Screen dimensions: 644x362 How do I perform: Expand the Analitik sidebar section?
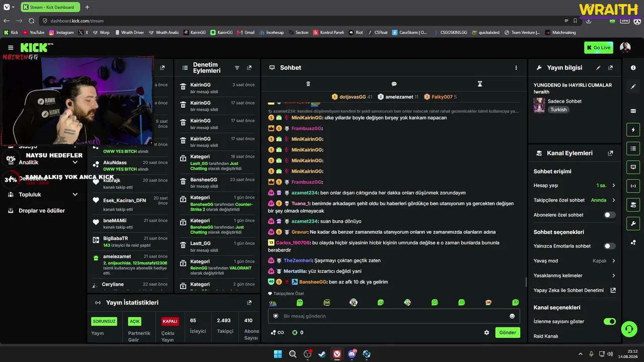click(43, 162)
